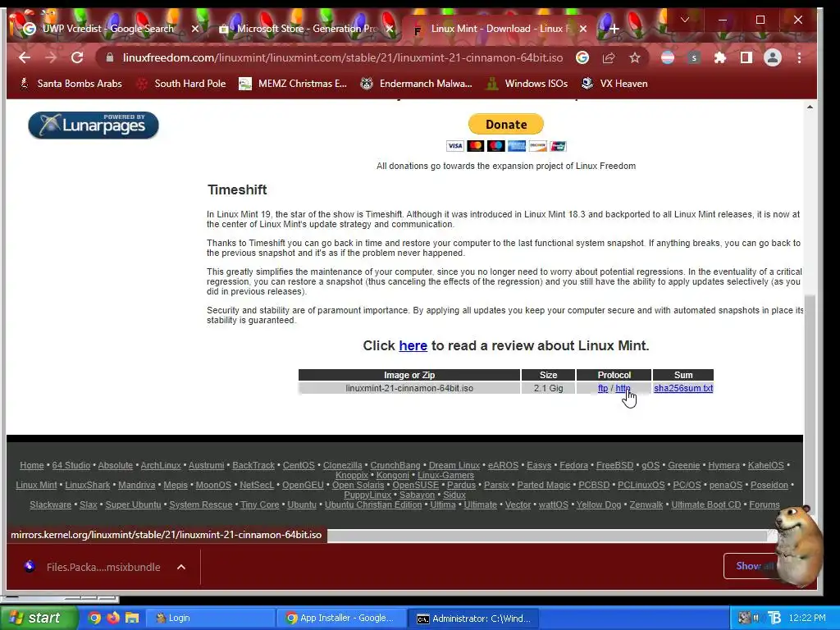This screenshot has height=630, width=840.
Task: Switch to UWP Vcredist Google Search tab
Action: pyautogui.click(x=107, y=29)
